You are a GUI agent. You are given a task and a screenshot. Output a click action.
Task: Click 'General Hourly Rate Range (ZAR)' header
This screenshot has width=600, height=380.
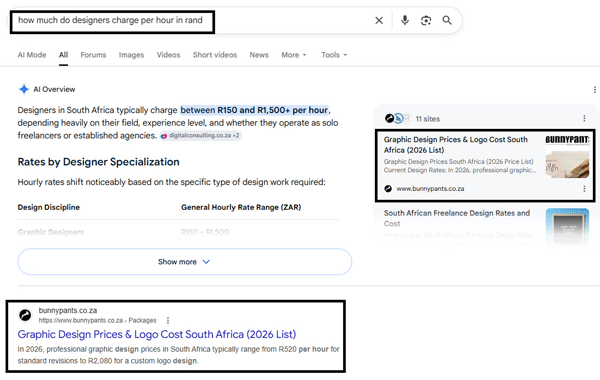pos(241,207)
